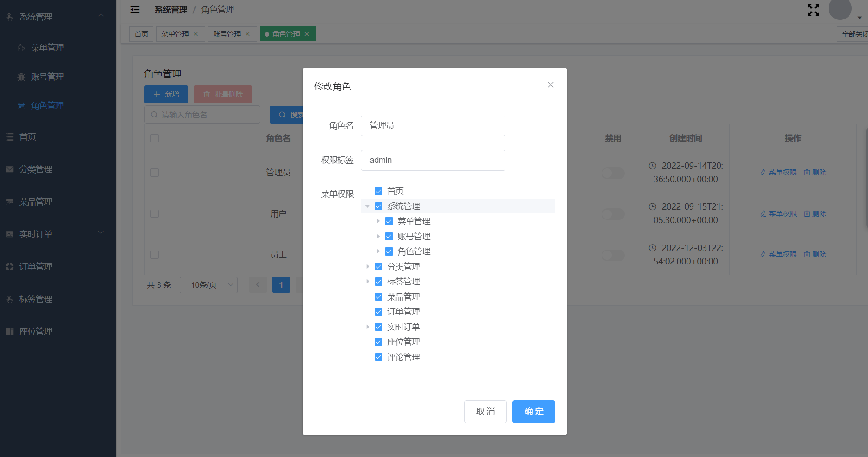
Task: Click the fullscreen toggle icon
Action: pos(813,10)
